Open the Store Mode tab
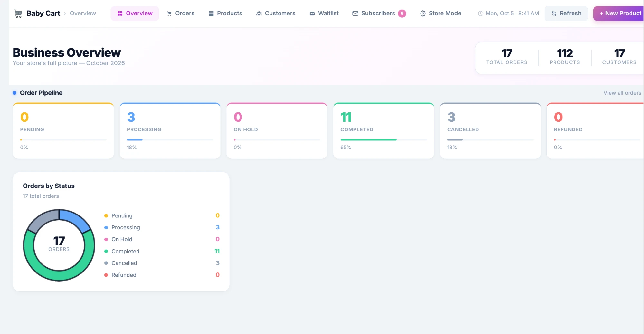 [440, 14]
